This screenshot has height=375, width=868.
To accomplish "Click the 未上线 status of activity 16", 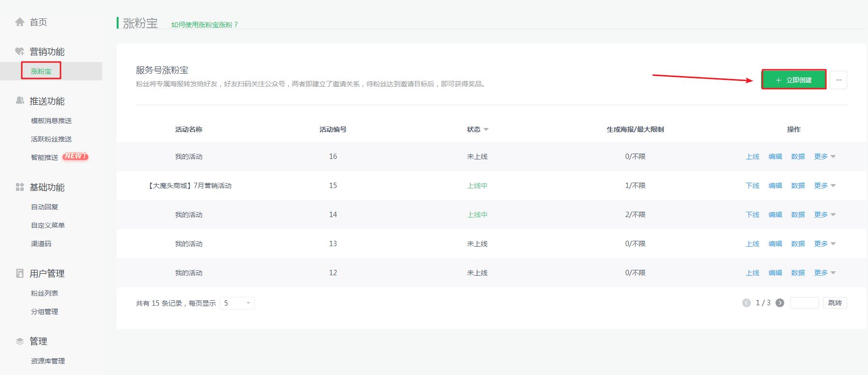I will 477,156.
